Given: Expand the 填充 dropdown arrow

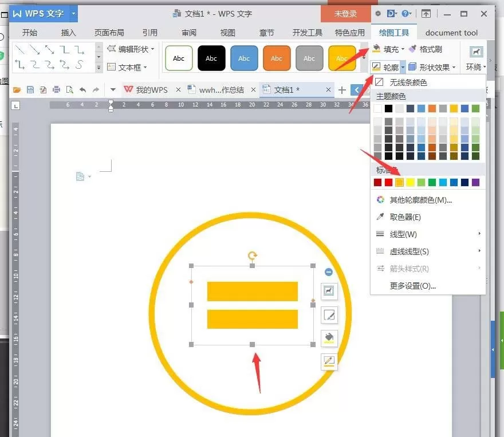Looking at the screenshot, I should tap(403, 49).
